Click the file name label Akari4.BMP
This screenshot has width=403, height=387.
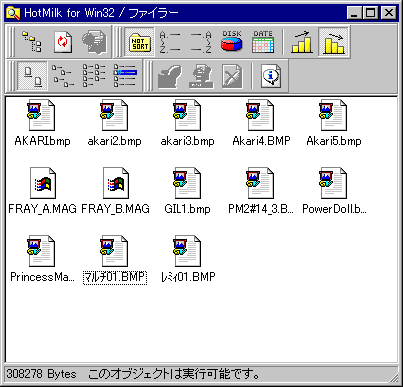[x=261, y=141]
